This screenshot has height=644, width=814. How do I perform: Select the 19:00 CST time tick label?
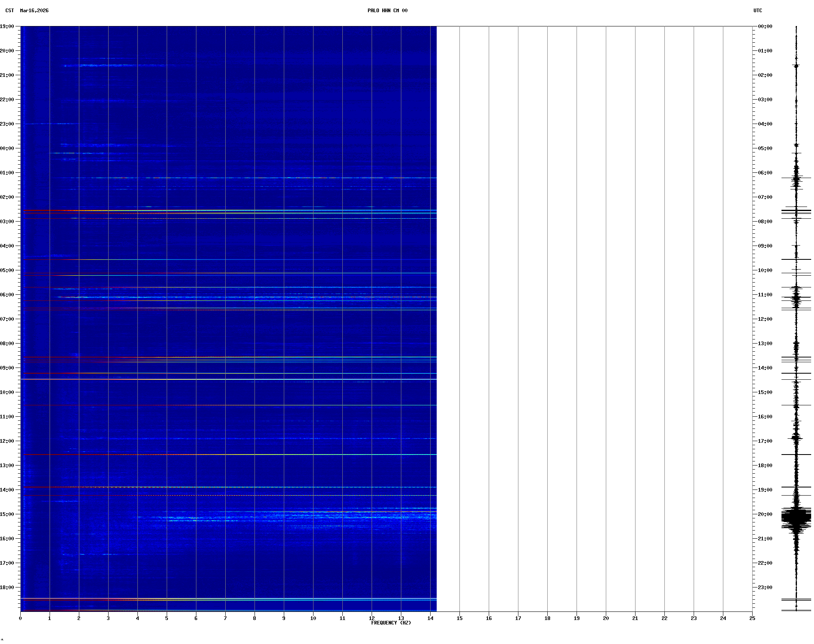point(7,26)
